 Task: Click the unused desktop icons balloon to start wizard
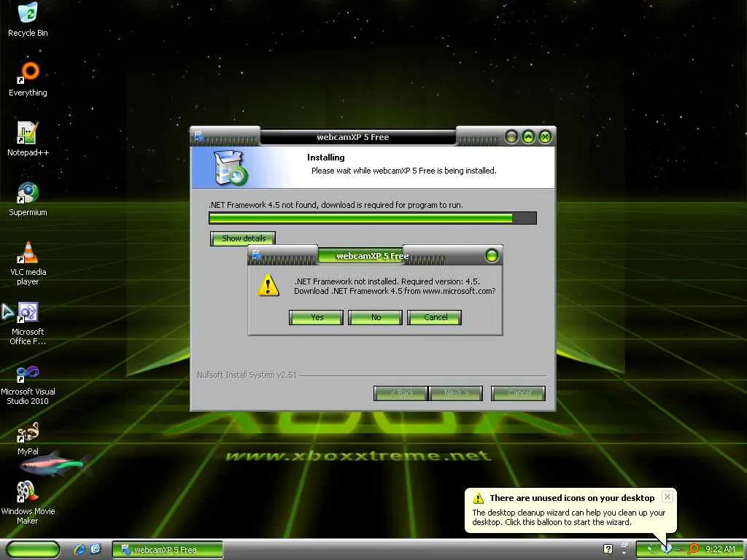click(570, 510)
